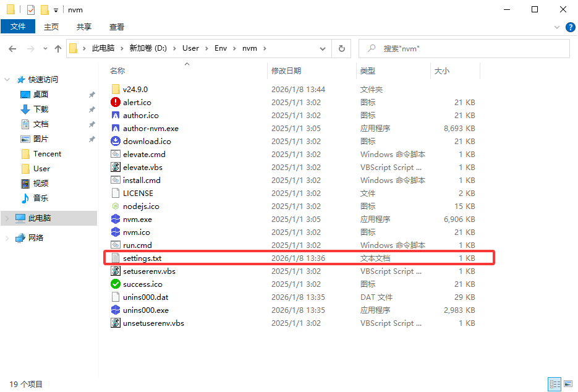Viewport: 578px width, 392px height.
Task: Select the v24.9.0 folder icon
Action: tap(116, 89)
